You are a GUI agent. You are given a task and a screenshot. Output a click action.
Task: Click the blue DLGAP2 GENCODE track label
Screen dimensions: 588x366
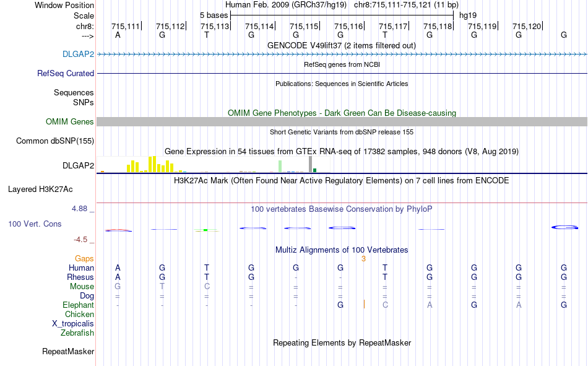(78, 54)
